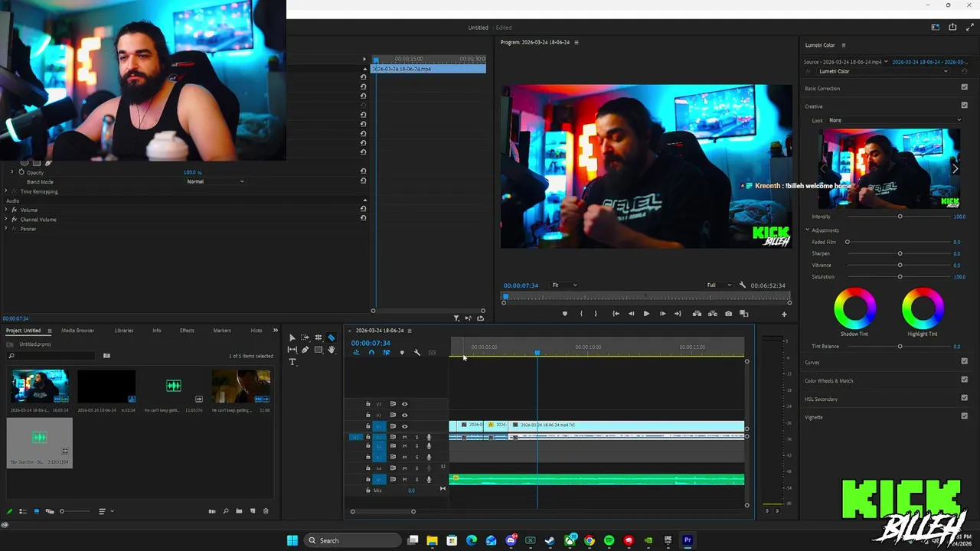
Task: Add marker in Program monitor controls
Action: 565,314
